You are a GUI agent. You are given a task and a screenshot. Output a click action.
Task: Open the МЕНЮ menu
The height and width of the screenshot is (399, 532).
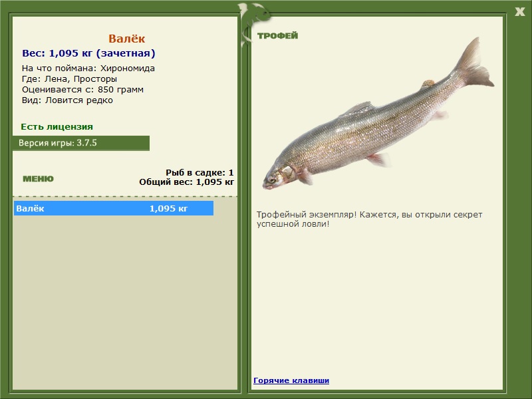pyautogui.click(x=38, y=179)
